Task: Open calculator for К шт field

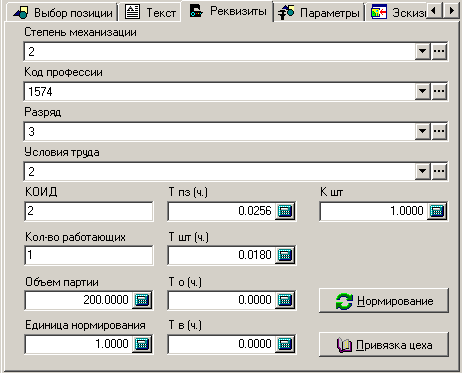Action: click(x=437, y=211)
